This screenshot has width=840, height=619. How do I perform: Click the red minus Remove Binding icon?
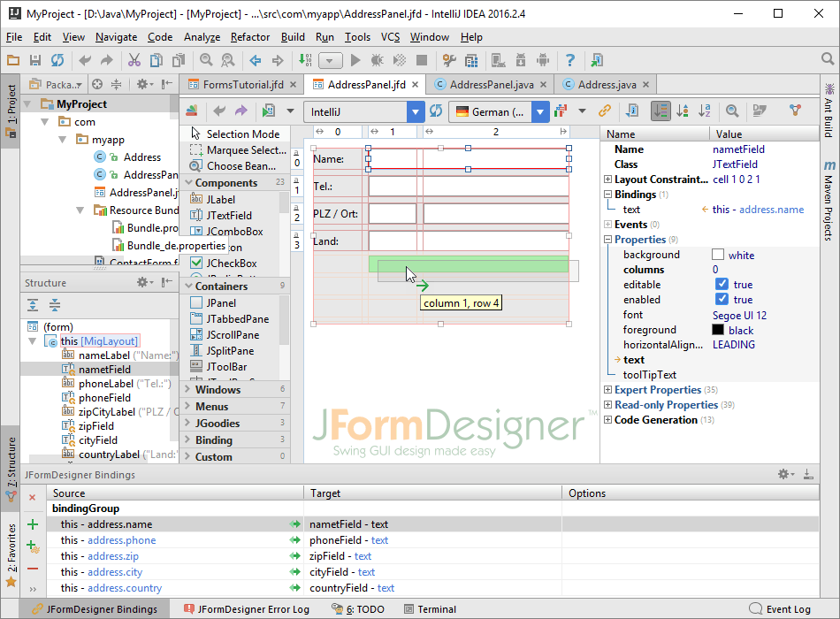tap(33, 569)
